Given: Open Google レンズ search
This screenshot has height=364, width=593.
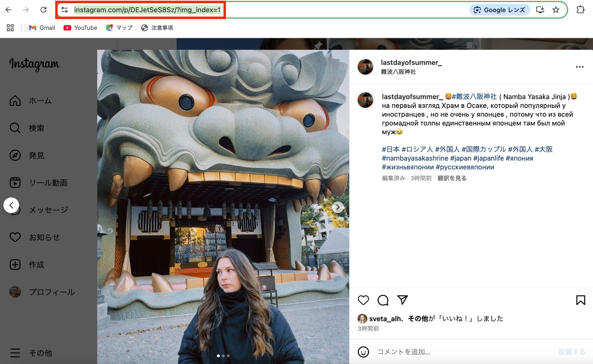Looking at the screenshot, I should pyautogui.click(x=500, y=10).
